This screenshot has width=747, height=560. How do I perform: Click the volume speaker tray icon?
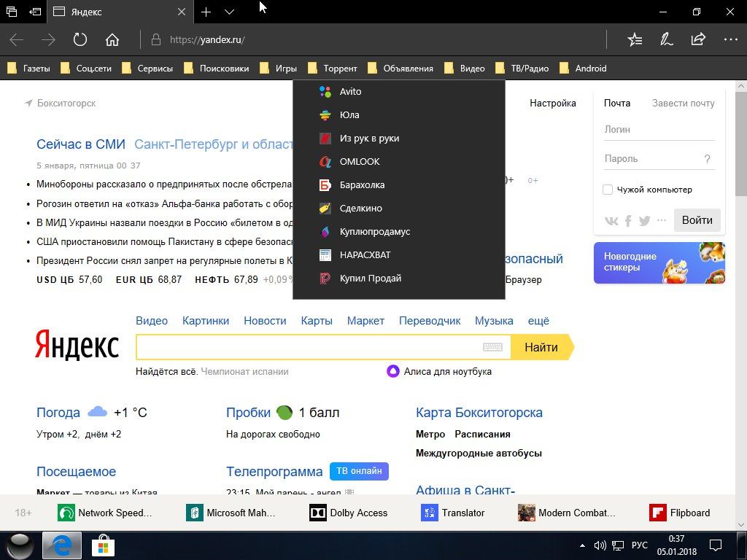(x=600, y=545)
